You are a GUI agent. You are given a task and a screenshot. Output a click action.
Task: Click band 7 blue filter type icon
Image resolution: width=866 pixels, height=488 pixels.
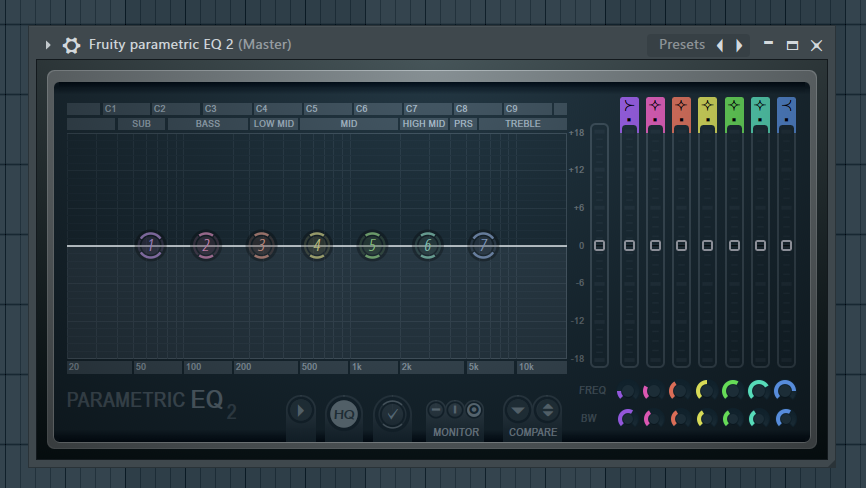pos(786,105)
